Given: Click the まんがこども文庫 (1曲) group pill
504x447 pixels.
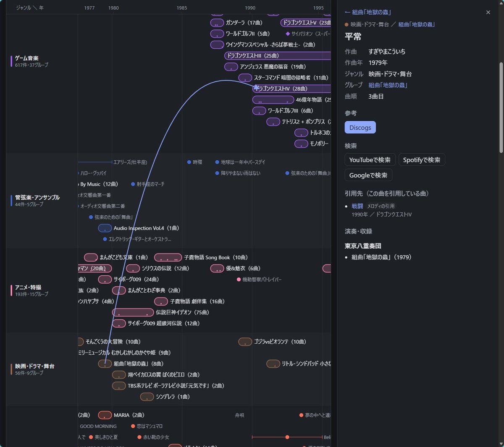Looking at the screenshot, I should tap(91, 257).
